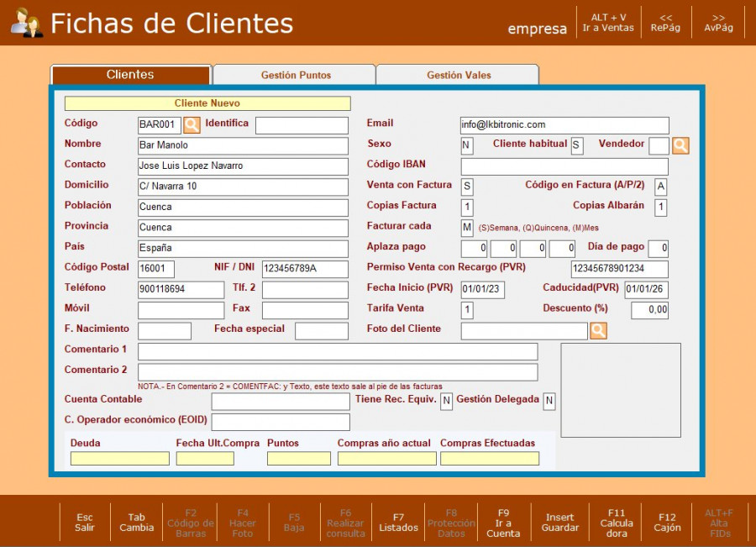Click the Foto del Cliente search icon
Viewport: 756px width, 547px height.
coord(598,331)
